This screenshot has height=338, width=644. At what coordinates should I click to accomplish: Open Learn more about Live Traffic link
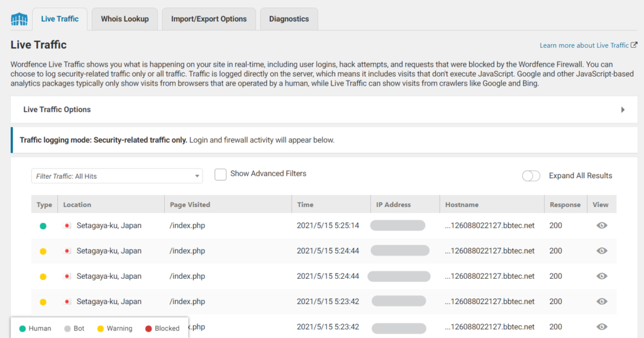point(588,45)
